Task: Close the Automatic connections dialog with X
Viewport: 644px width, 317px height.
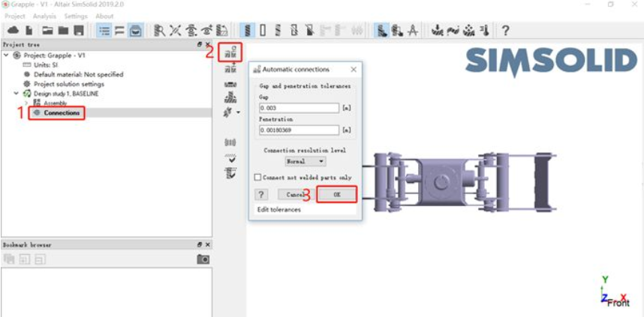Action: [x=354, y=69]
